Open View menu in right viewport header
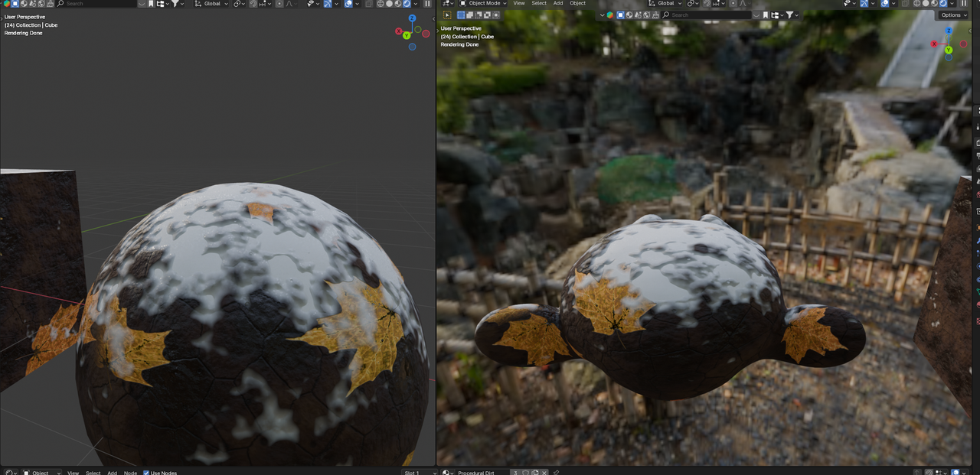The height and width of the screenshot is (475, 980). [519, 4]
